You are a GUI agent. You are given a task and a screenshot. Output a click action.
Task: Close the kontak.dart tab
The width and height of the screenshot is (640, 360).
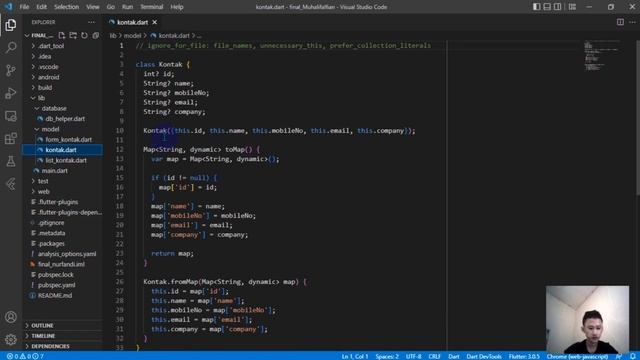[155, 22]
